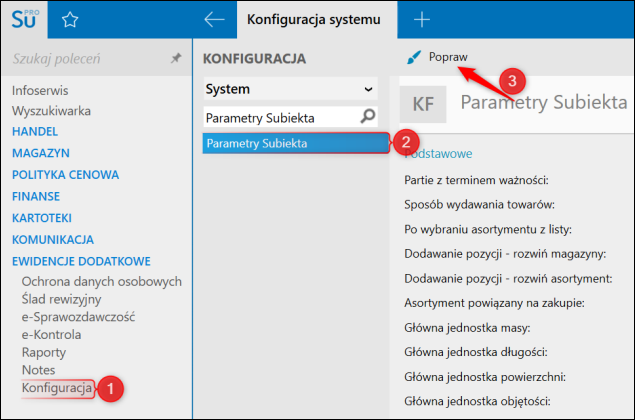
Task: Click the Popraw brush icon
Action: coord(414,57)
